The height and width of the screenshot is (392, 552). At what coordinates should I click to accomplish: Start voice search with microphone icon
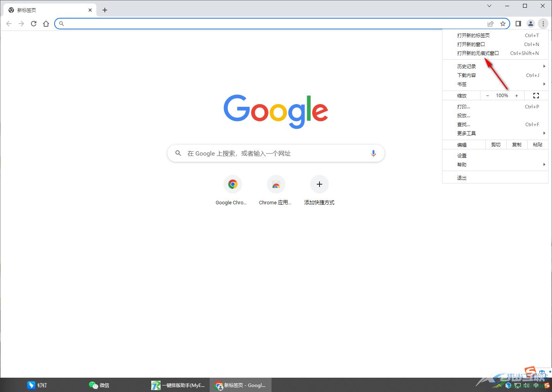coord(373,153)
